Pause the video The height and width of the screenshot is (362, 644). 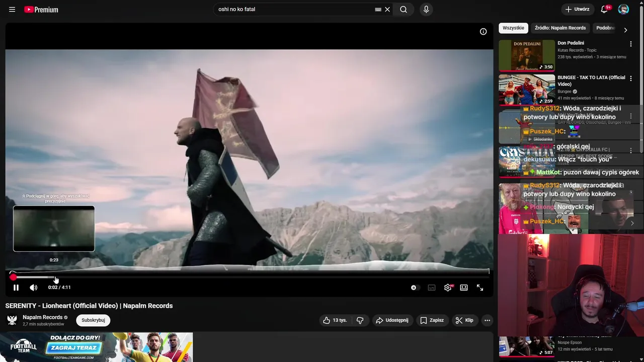(16, 288)
